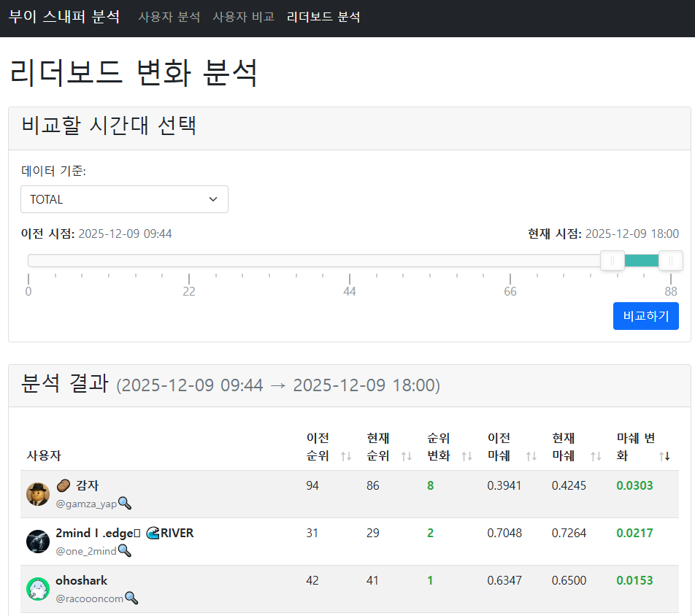This screenshot has height=616, width=695.
Task: Click the @one_2mind handle
Action: click(x=86, y=551)
